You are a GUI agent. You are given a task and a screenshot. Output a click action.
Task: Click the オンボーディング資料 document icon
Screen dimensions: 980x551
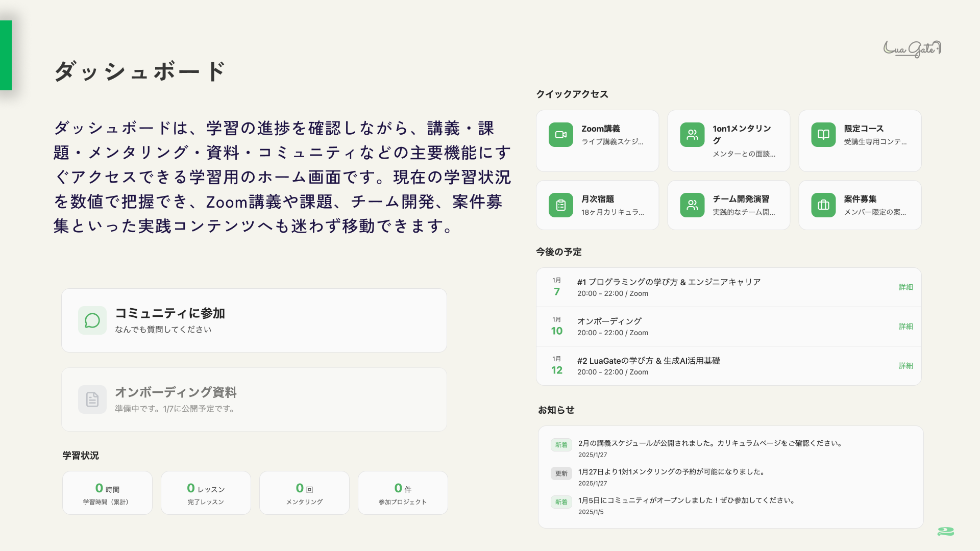pyautogui.click(x=92, y=399)
